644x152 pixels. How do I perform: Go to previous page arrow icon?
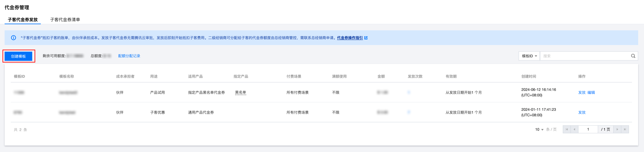[x=575, y=129]
